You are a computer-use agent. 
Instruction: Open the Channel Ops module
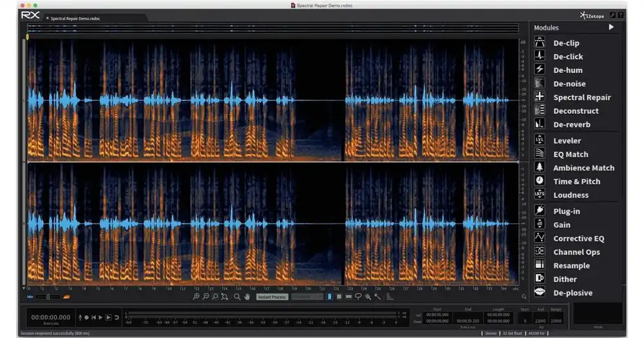point(575,252)
